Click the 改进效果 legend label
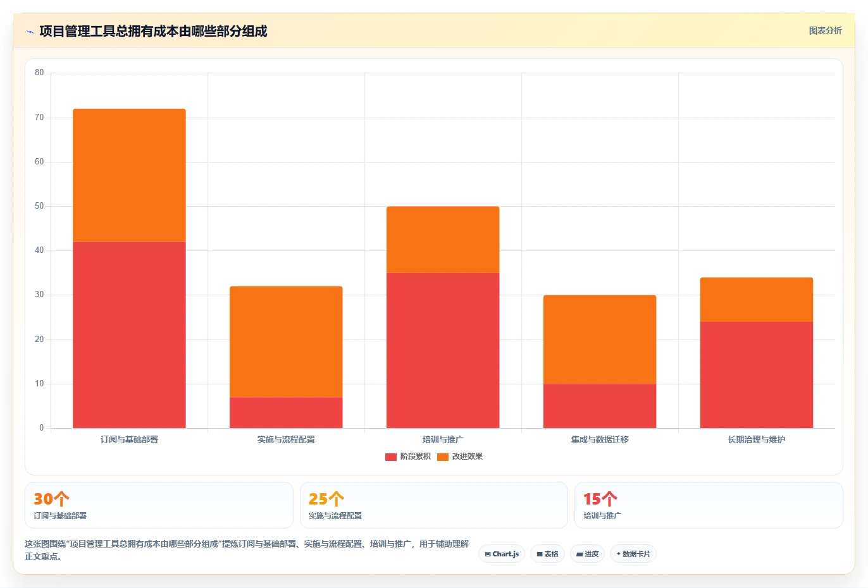 (467, 456)
